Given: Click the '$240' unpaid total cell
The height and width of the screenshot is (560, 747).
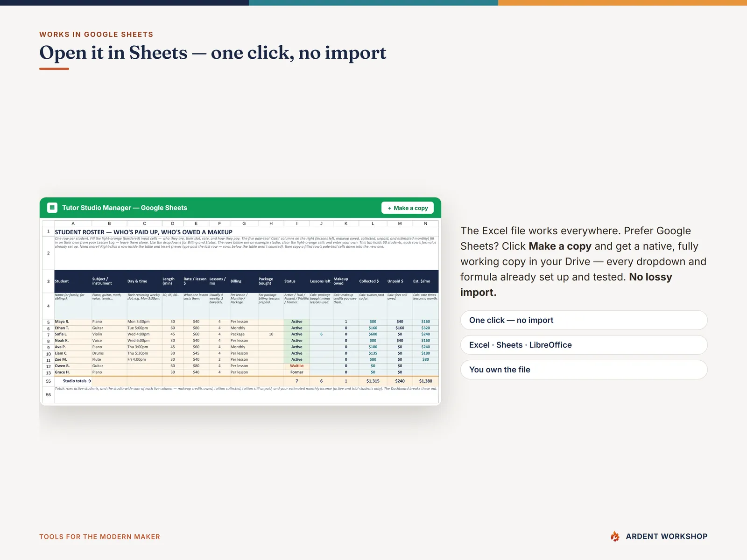Looking at the screenshot, I should 400,381.
